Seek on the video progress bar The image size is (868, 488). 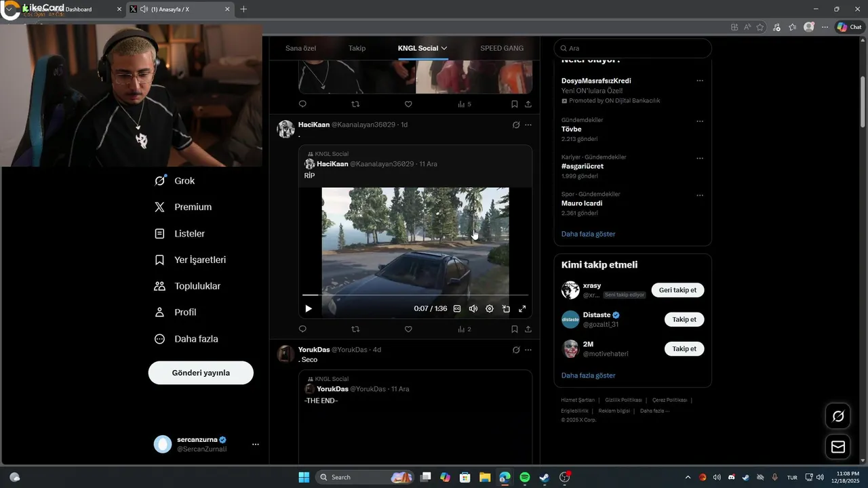click(415, 295)
